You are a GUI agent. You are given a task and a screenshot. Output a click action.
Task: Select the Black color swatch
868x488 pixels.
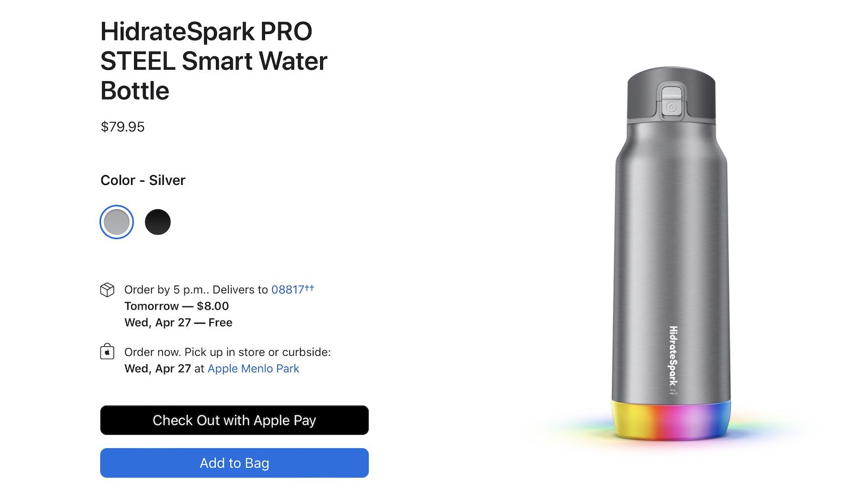[158, 222]
